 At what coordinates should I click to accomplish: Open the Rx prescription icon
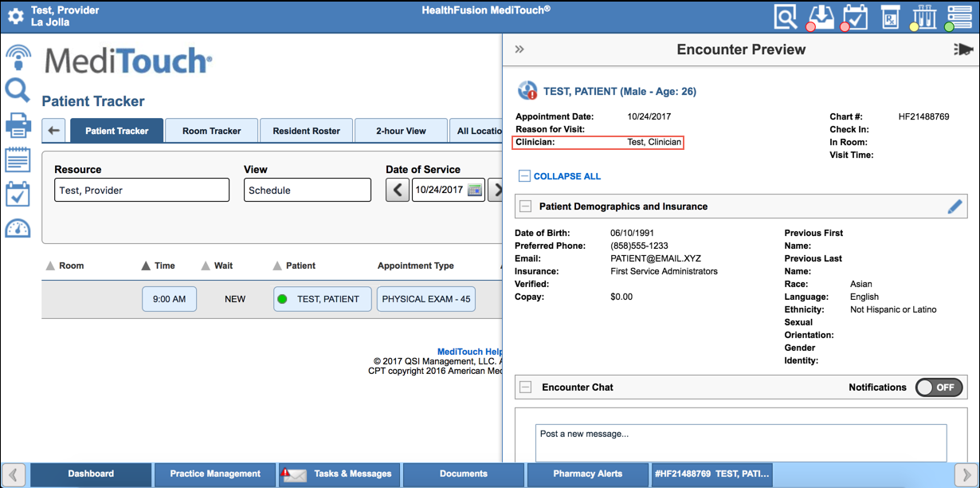coord(889,17)
